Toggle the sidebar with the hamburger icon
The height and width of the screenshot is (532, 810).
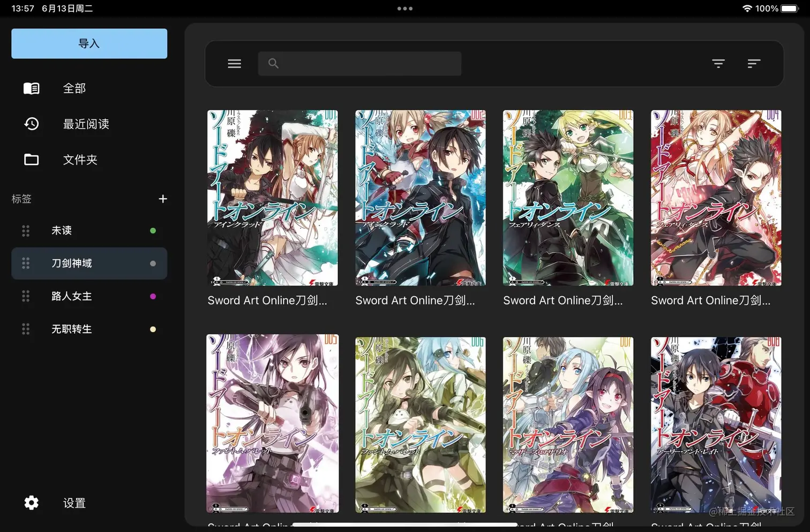pyautogui.click(x=234, y=64)
